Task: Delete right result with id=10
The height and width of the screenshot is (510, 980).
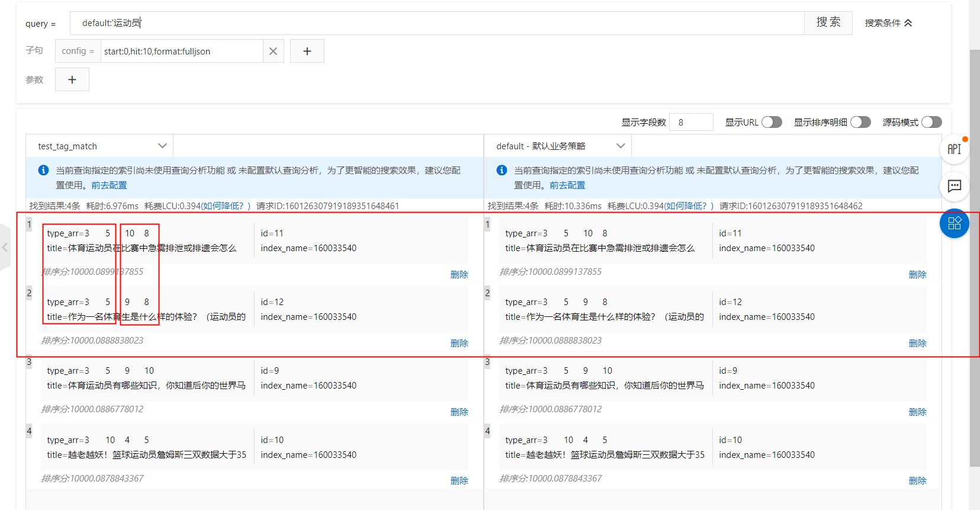Action: [918, 480]
